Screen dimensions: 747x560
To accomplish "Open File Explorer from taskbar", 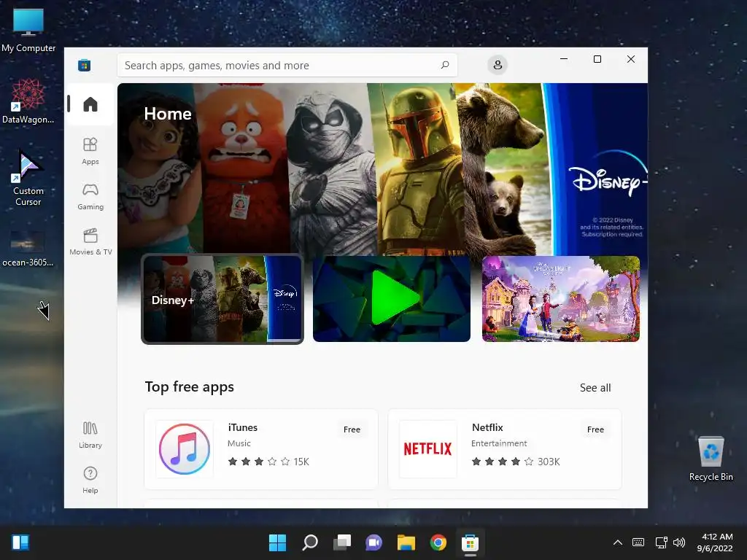I will [406, 542].
